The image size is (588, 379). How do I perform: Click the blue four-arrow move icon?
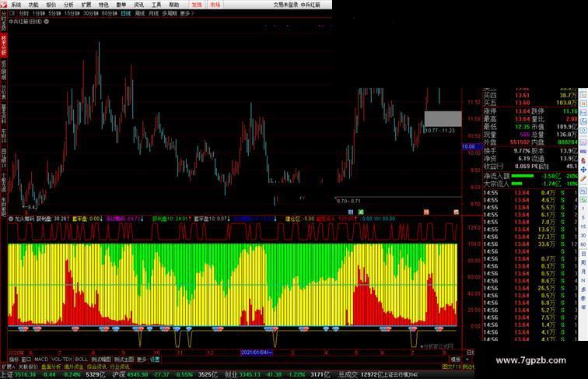[x=583, y=170]
